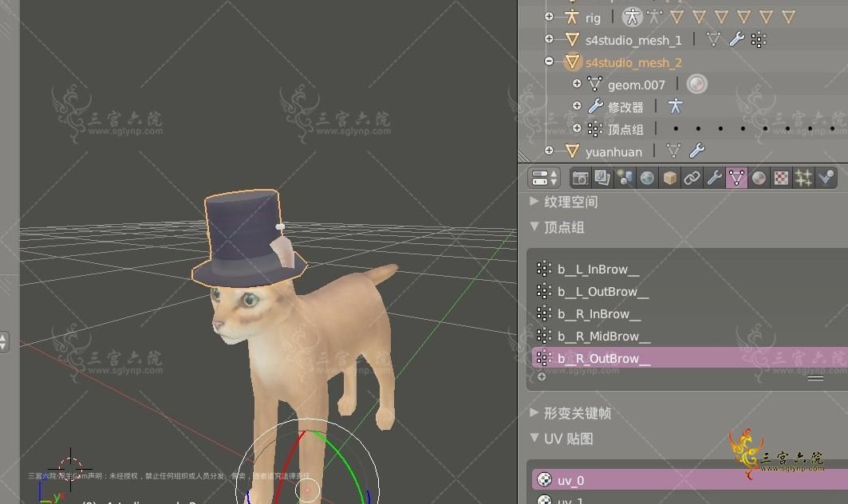Select highlighted vertex group b__R_OutBrow__

coord(689,358)
